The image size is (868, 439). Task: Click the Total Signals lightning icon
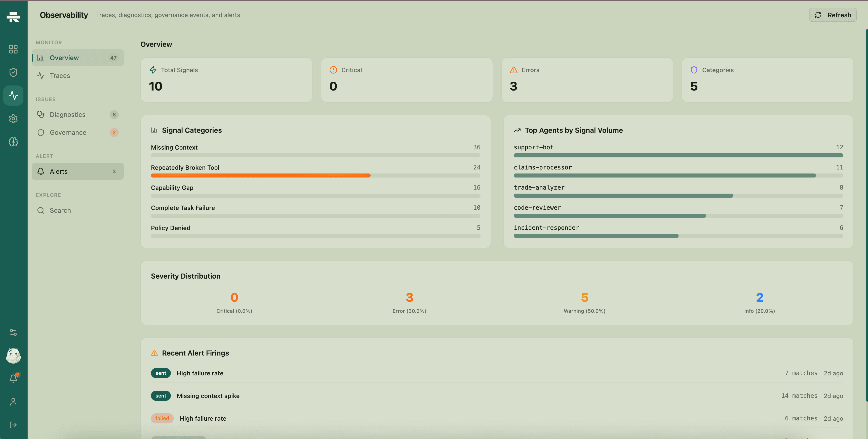click(x=153, y=70)
